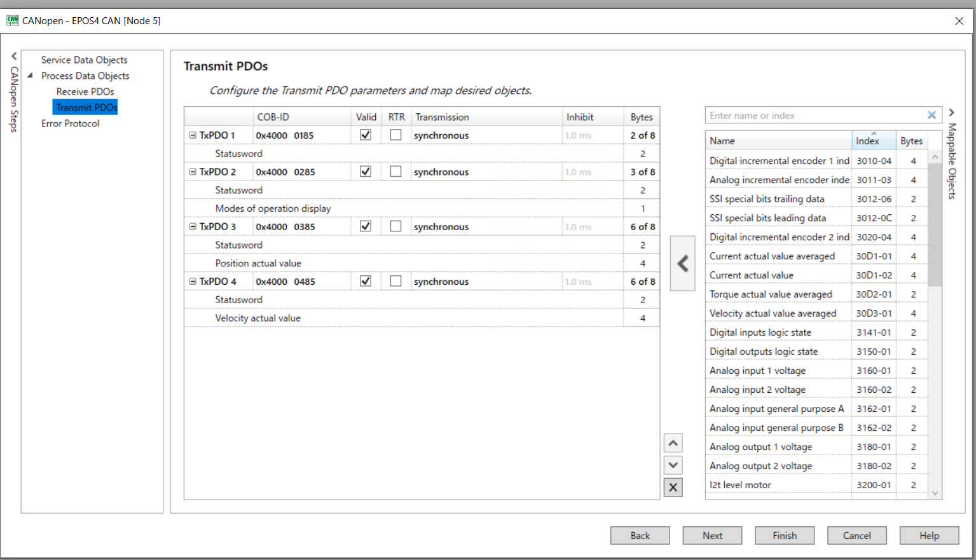Move mapped object down with arrow button
The image size is (976, 560).
673,465
